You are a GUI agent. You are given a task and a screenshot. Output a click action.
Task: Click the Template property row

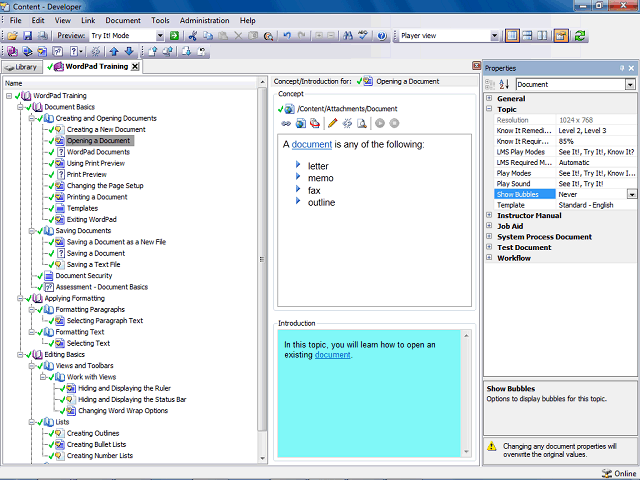pyautogui.click(x=565, y=205)
